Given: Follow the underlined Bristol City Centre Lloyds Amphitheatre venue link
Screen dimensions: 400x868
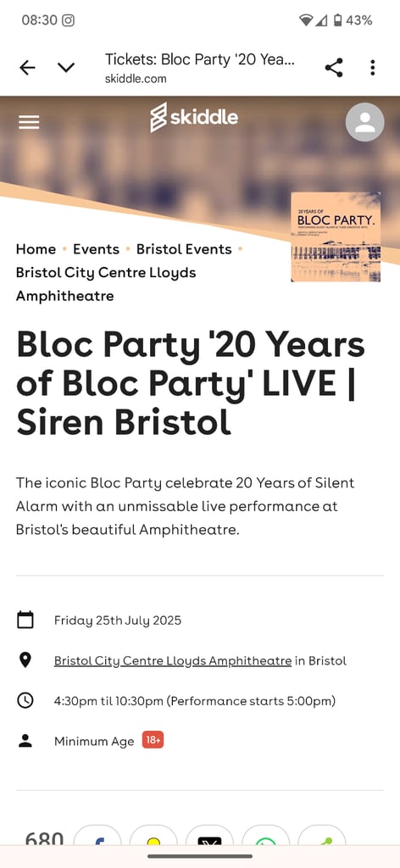Looking at the screenshot, I should pyautogui.click(x=173, y=660).
